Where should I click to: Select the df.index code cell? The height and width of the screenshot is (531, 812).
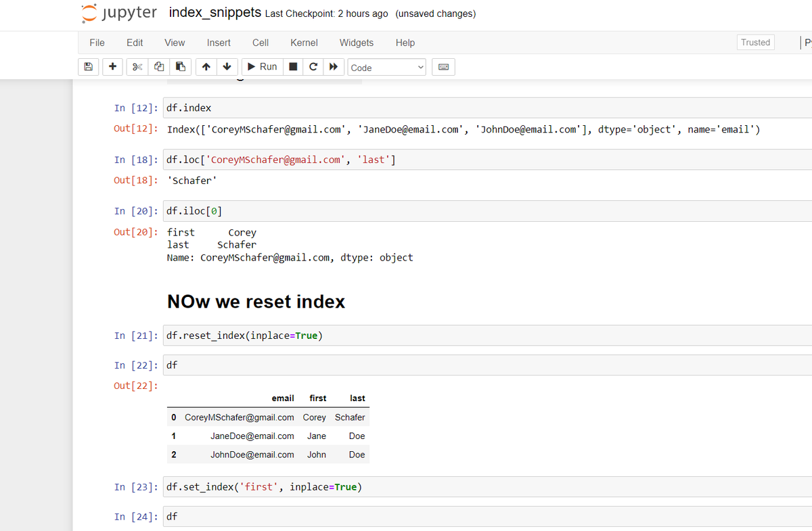coord(487,108)
